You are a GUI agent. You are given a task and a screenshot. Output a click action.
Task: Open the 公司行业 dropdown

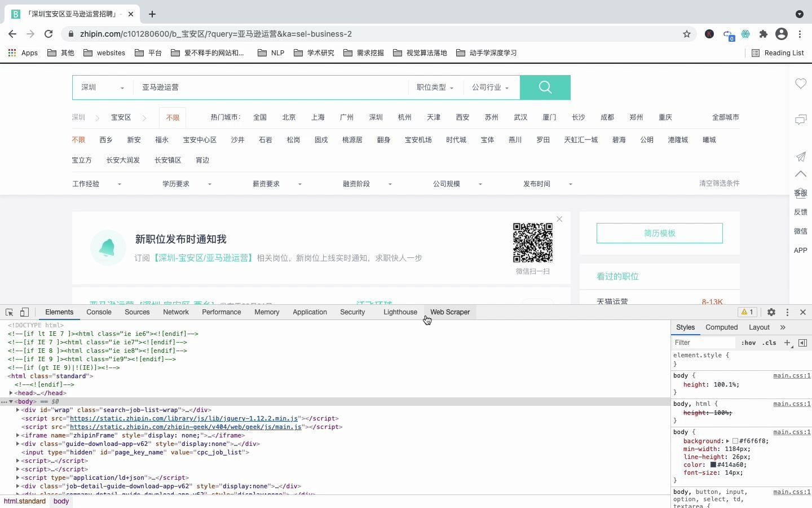click(490, 87)
